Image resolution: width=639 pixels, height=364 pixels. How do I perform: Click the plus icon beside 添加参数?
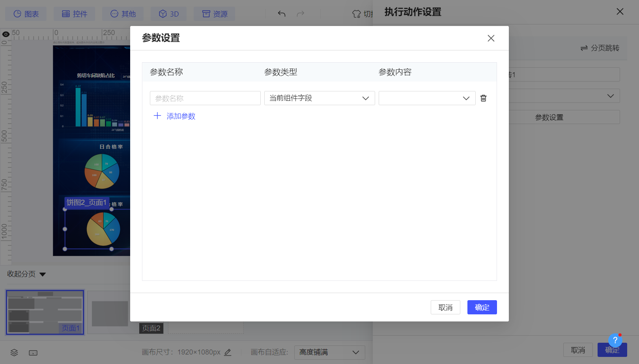pyautogui.click(x=157, y=116)
